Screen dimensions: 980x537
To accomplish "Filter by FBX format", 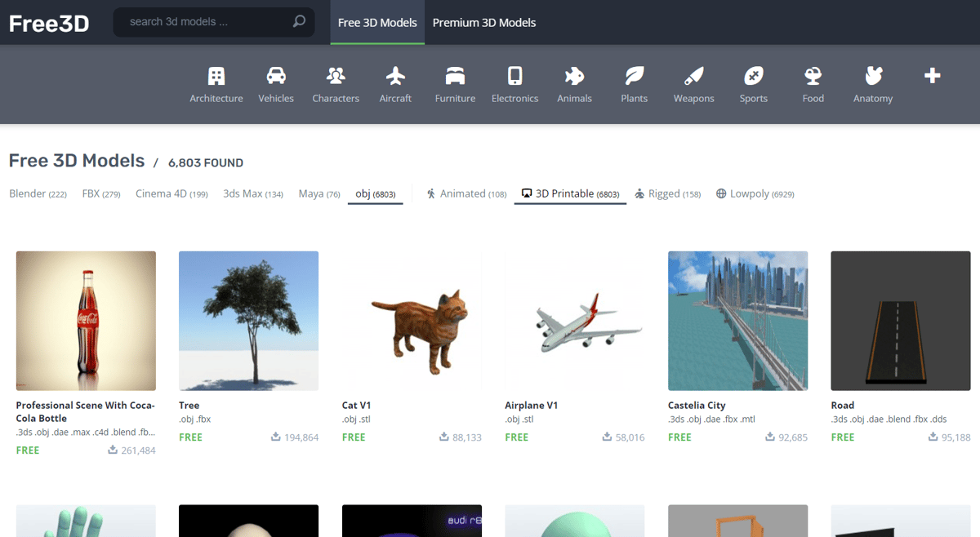I will click(101, 193).
